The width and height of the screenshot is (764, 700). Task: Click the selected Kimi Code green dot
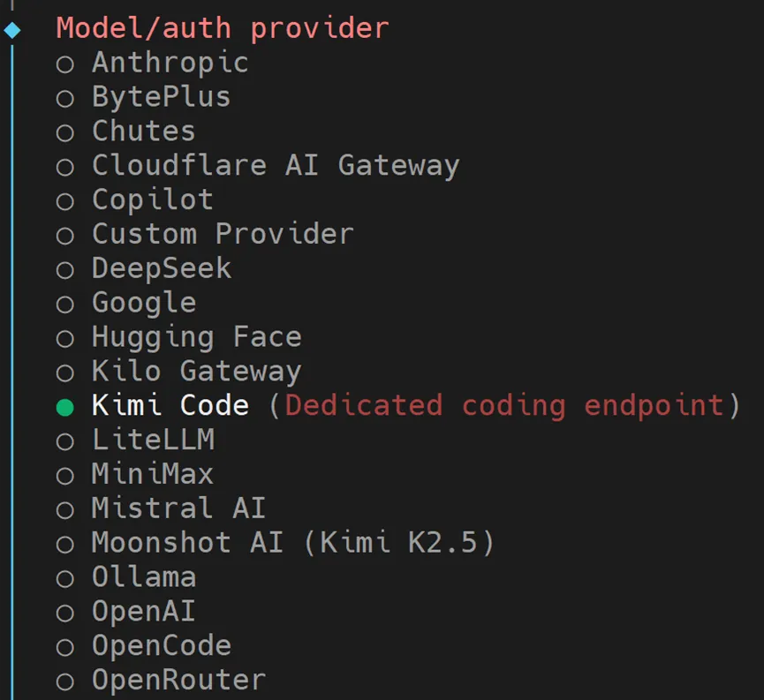pyautogui.click(x=64, y=407)
